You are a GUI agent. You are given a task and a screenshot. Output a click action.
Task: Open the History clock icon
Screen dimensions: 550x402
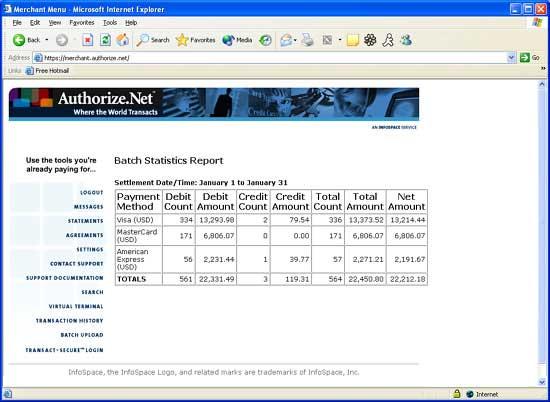pos(265,40)
